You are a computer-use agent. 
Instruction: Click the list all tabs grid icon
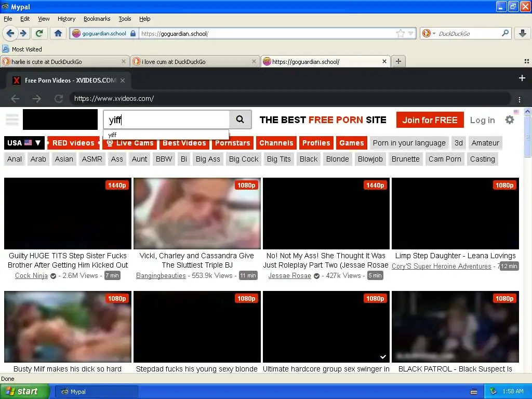click(527, 61)
